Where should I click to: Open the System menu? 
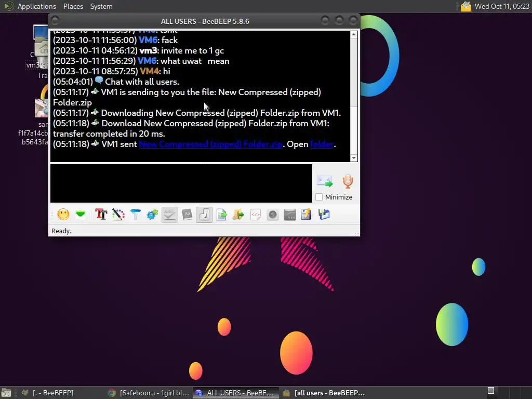point(101,6)
